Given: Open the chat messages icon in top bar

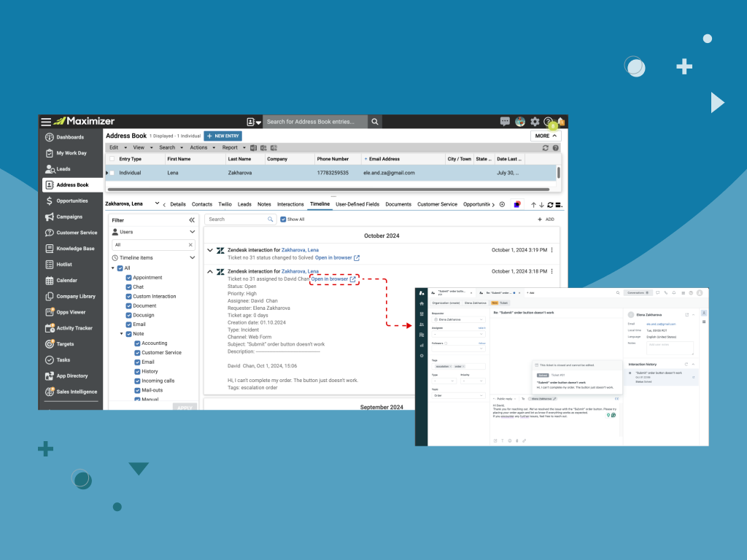Looking at the screenshot, I should (505, 122).
